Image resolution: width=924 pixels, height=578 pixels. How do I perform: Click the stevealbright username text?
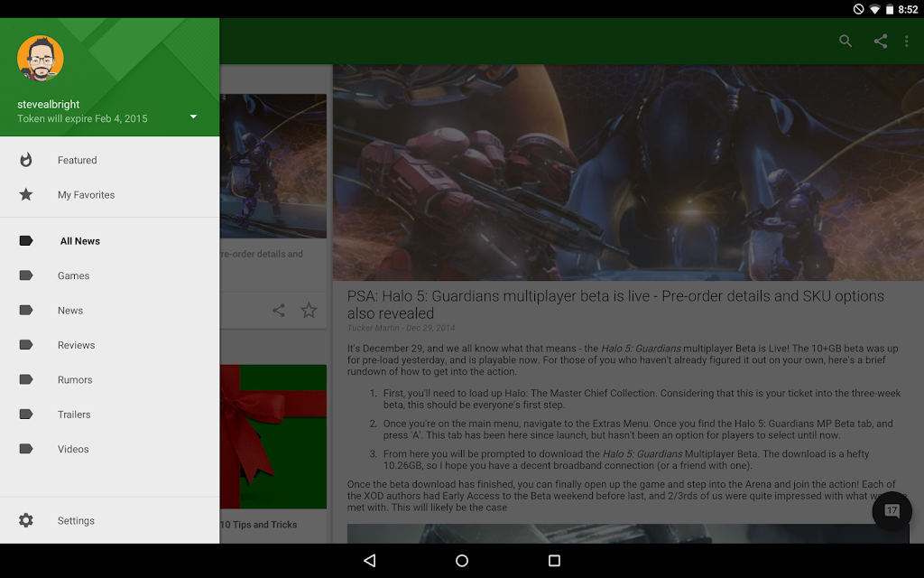point(49,105)
